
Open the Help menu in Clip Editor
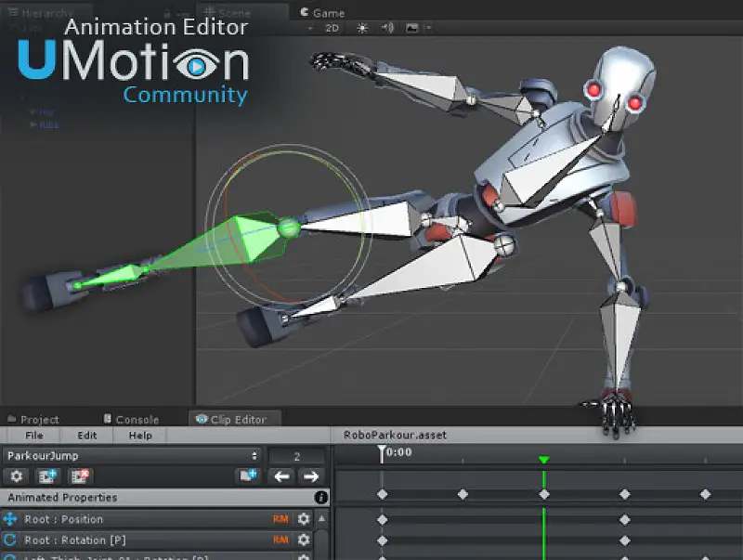coord(140,436)
